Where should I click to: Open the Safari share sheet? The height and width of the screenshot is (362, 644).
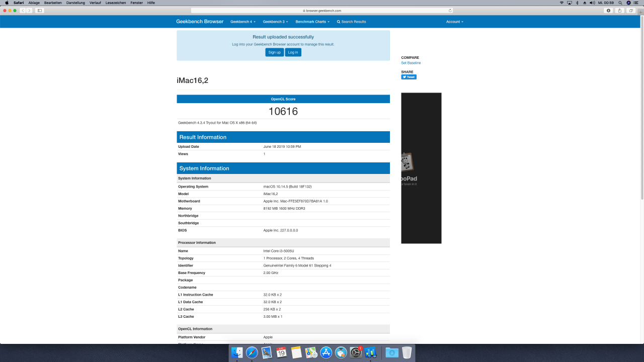pyautogui.click(x=620, y=10)
